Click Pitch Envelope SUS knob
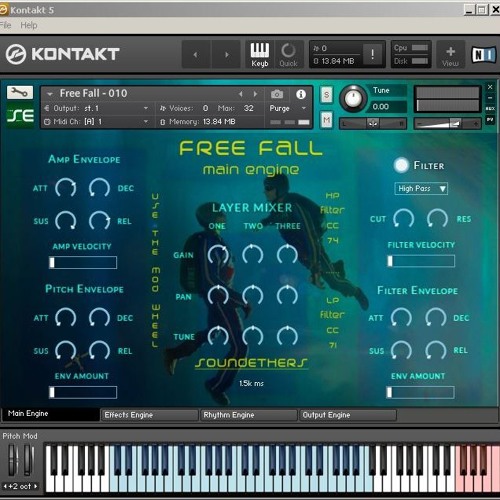The image size is (500, 500). pyautogui.click(x=65, y=351)
